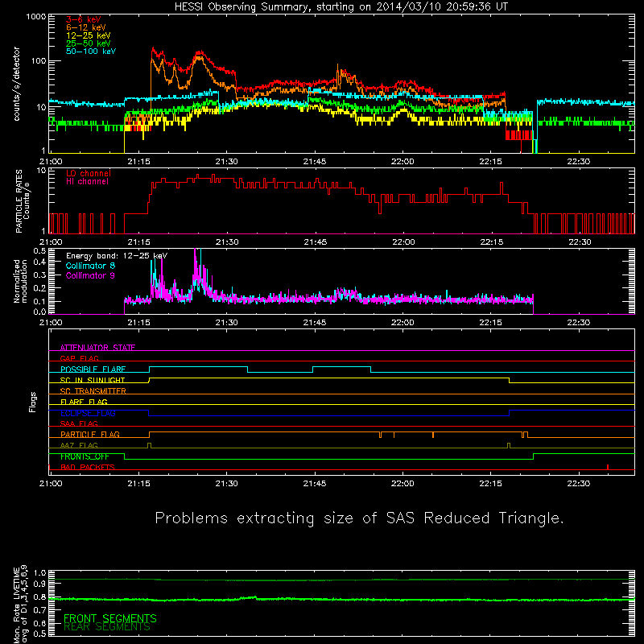The image size is (644, 644).
Task: Select the 'BAD PACKETS' flag label
Action: click(x=88, y=467)
